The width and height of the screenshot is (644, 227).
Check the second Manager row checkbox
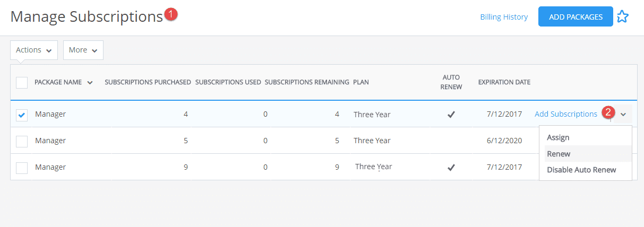tap(22, 141)
